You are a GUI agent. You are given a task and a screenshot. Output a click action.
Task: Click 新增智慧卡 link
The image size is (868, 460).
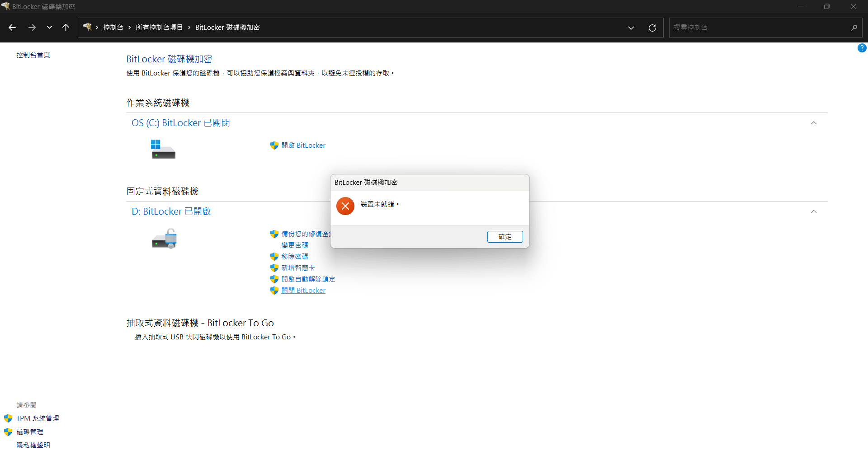(298, 268)
